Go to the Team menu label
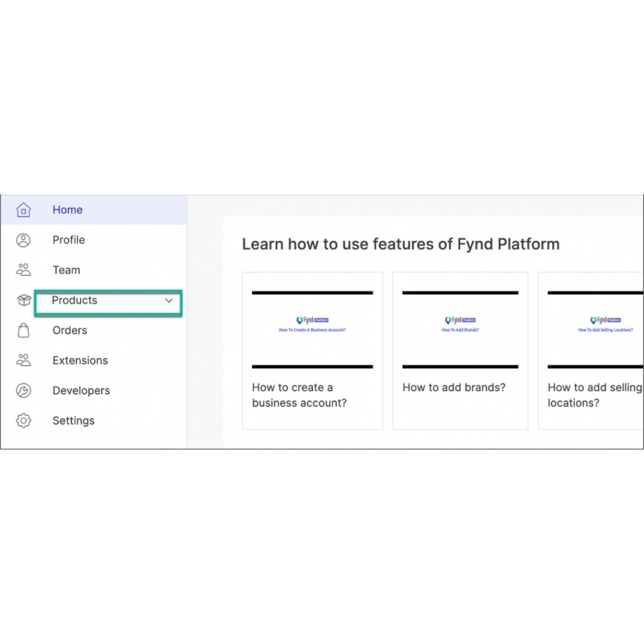 [66, 270]
